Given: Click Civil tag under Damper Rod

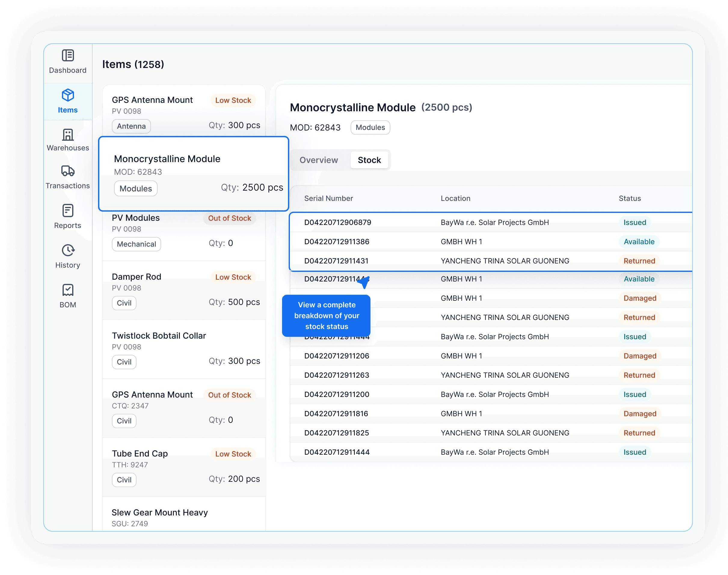Looking at the screenshot, I should tap(124, 303).
